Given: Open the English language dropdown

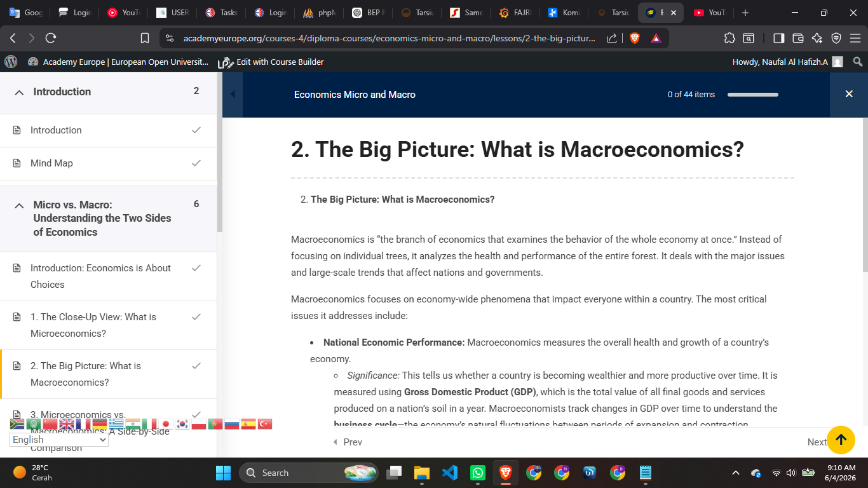Looking at the screenshot, I should [x=59, y=440].
